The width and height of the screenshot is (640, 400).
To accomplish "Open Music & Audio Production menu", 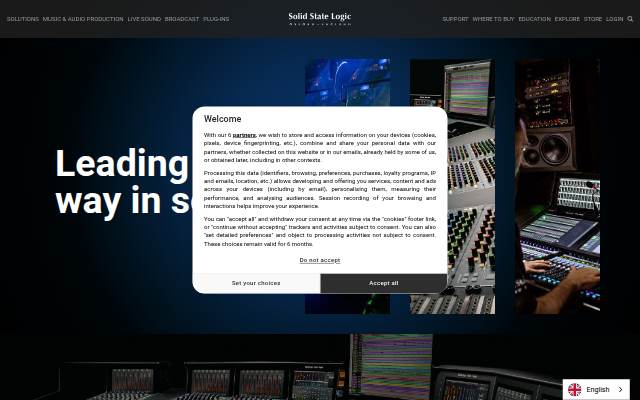I will [83, 19].
